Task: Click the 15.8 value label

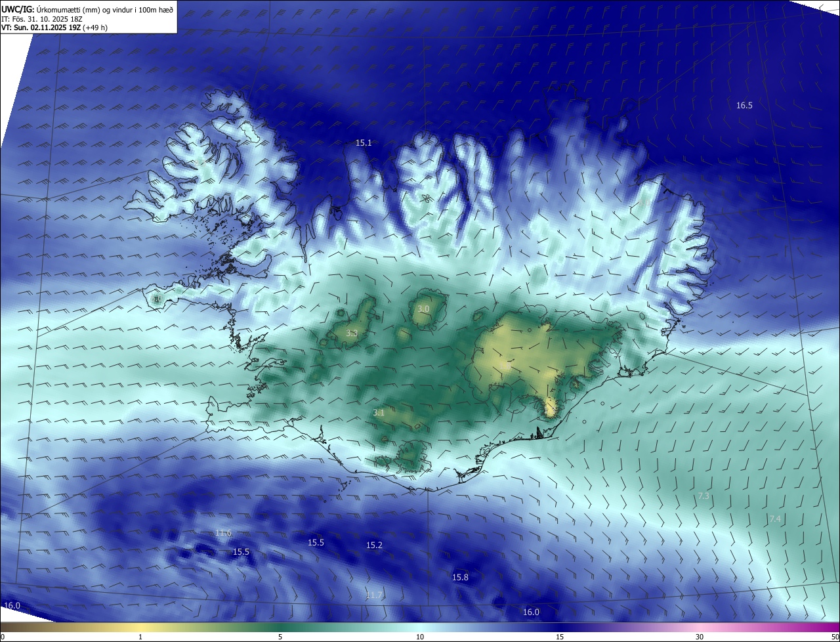Action: pos(461,578)
